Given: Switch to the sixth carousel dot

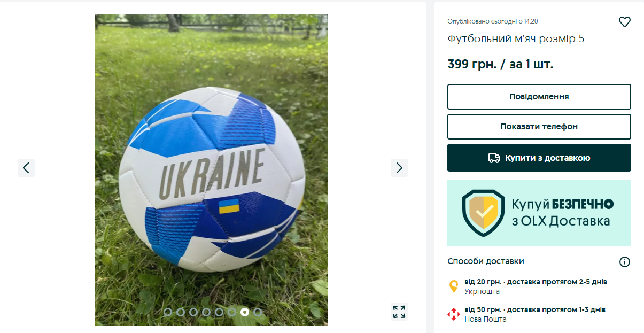Looking at the screenshot, I should (232, 312).
